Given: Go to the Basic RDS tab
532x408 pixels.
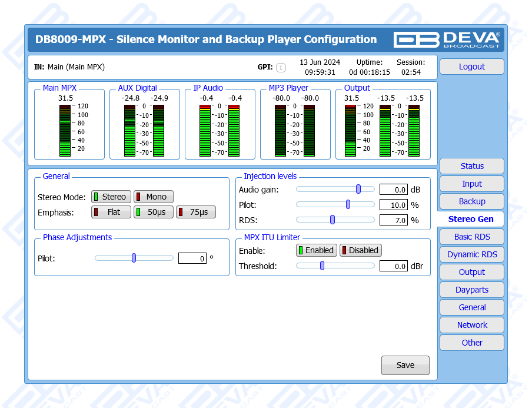Looking at the screenshot, I should coord(471,237).
